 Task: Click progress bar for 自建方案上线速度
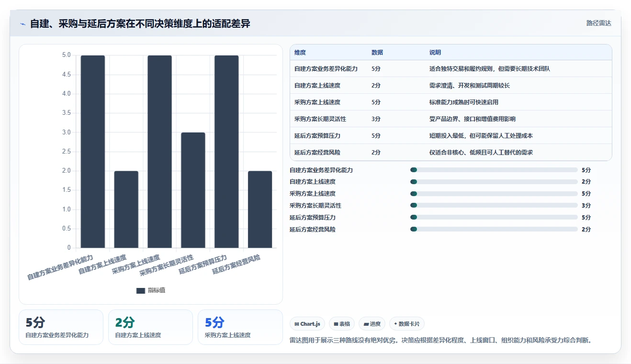click(494, 182)
